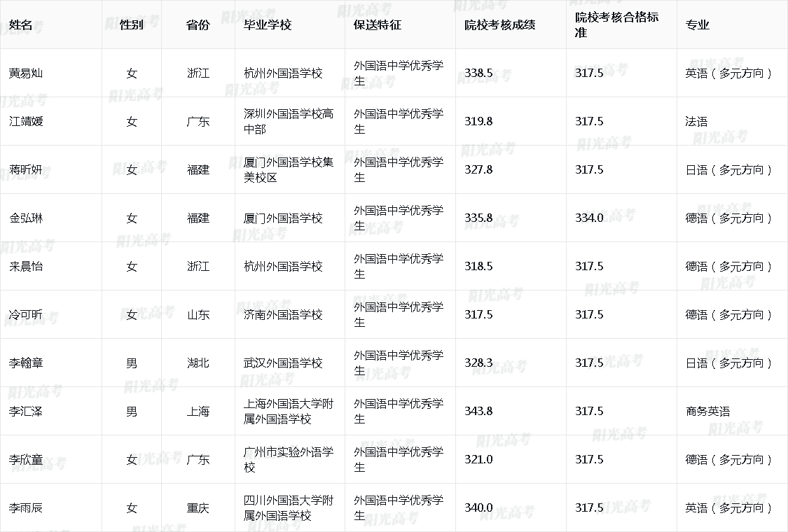Click score 321.0 in 李欣童's row
Screen dimensions: 788x532
(478, 460)
